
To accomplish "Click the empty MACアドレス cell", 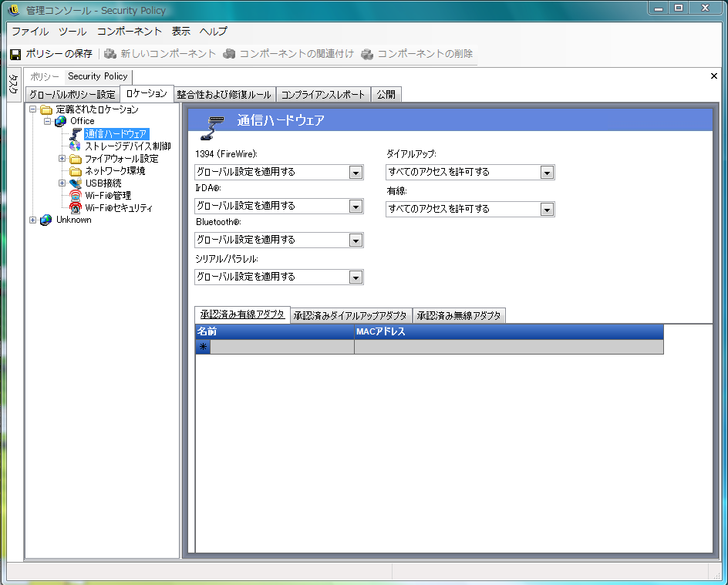I will tap(509, 347).
